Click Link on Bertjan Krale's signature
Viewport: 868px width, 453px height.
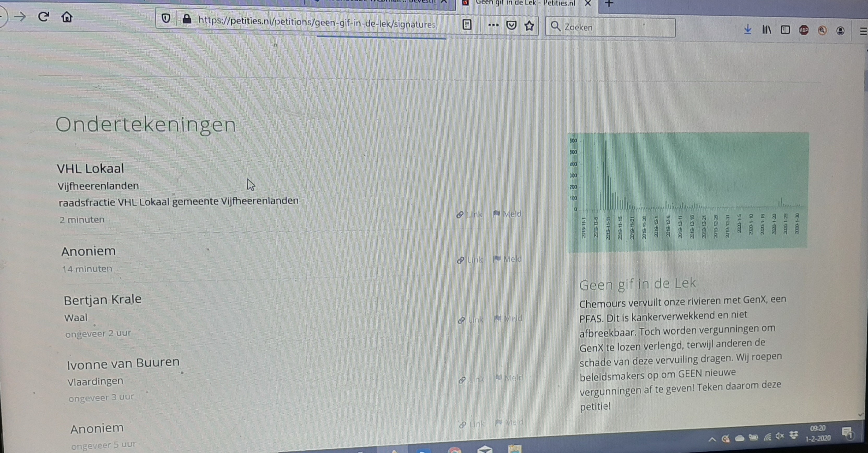point(471,320)
